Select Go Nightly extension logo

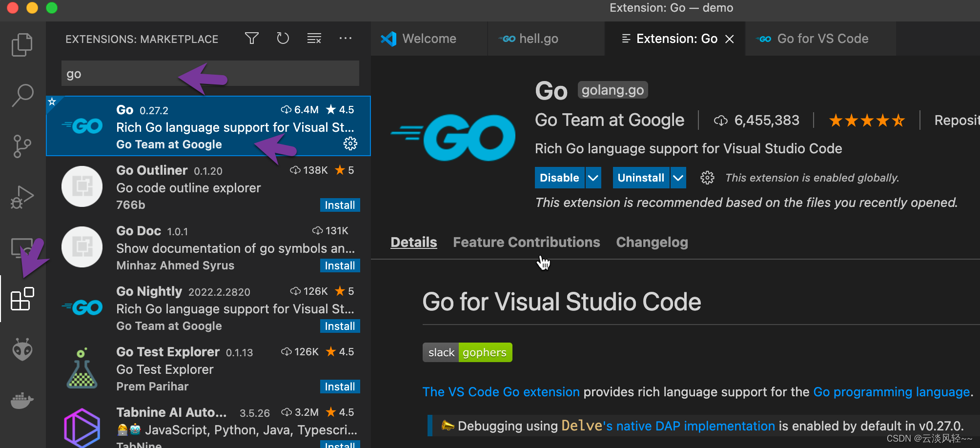pos(82,307)
